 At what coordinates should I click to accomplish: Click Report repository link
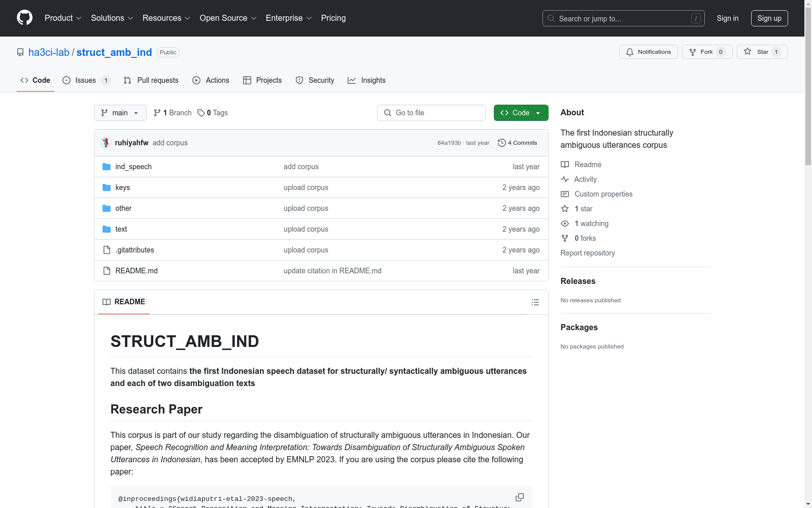pos(588,253)
